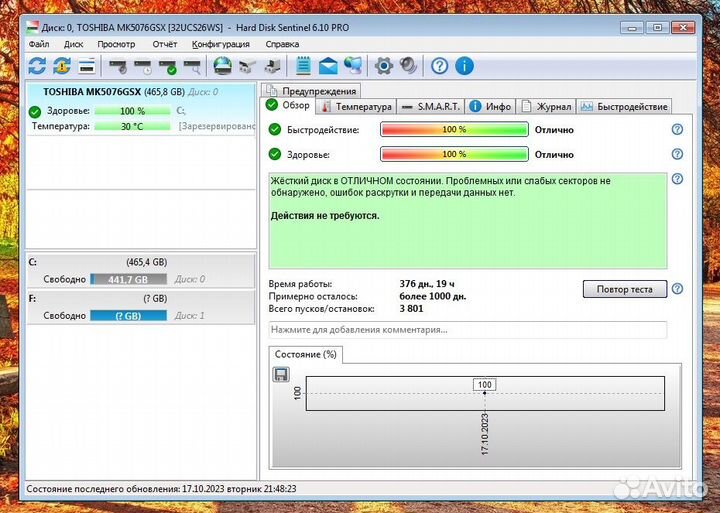Click the disk icon with green checkmark
The image size is (720, 513).
pos(167,67)
